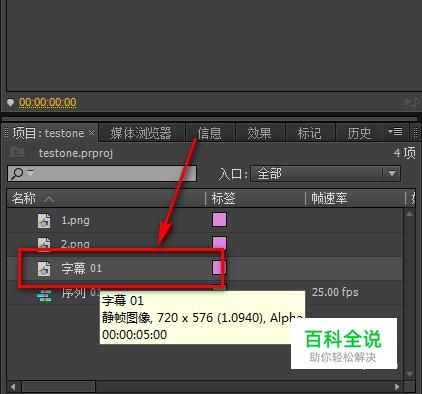Click the playhead marker icon beside timecode
422x394 pixels.
pyautogui.click(x=10, y=102)
